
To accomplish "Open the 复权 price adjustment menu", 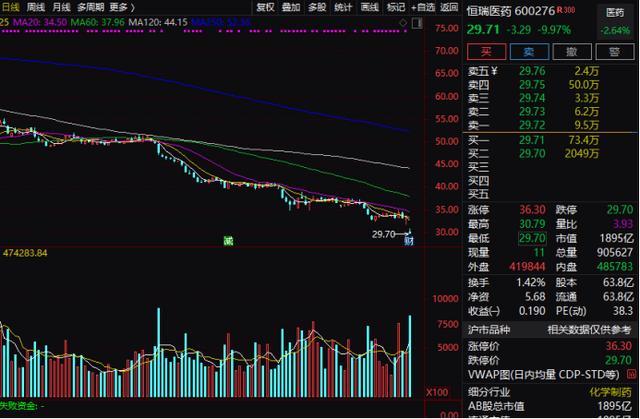I will (265, 7).
